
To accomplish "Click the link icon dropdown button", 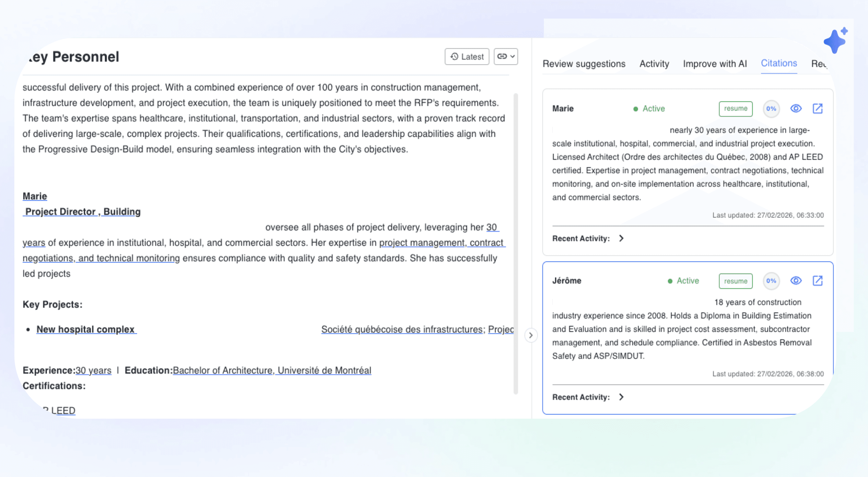I will (505, 57).
